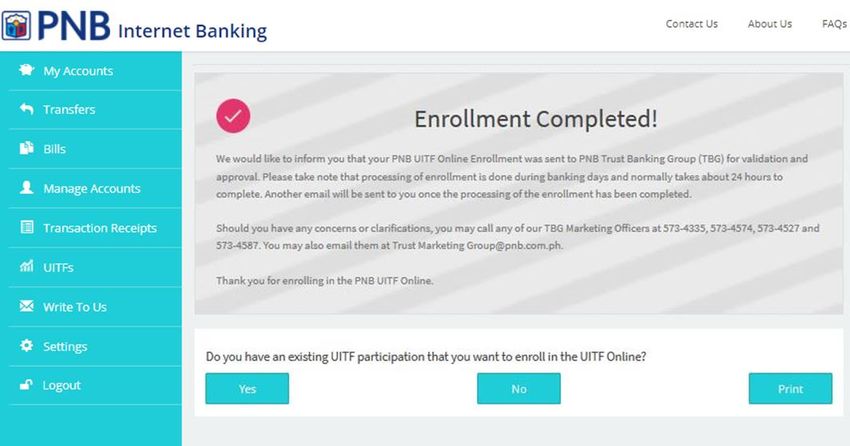Answer Yes to existing UITF participation
The width and height of the screenshot is (850, 446).
click(247, 389)
